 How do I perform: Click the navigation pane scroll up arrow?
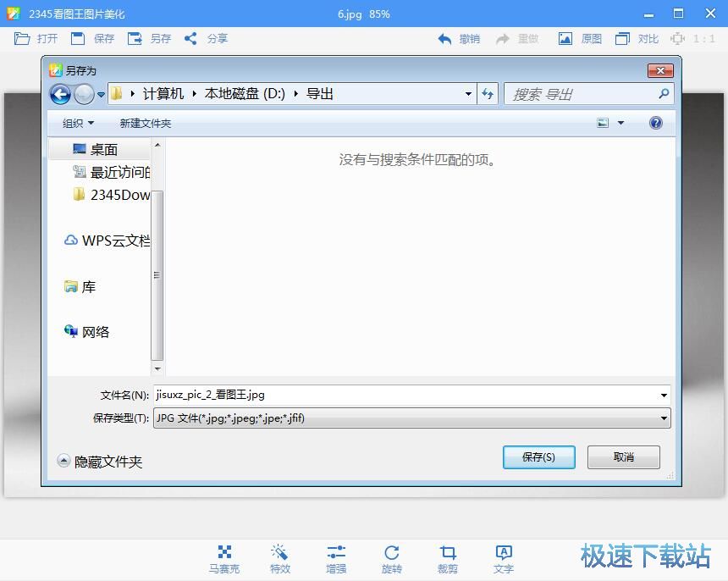(x=157, y=145)
